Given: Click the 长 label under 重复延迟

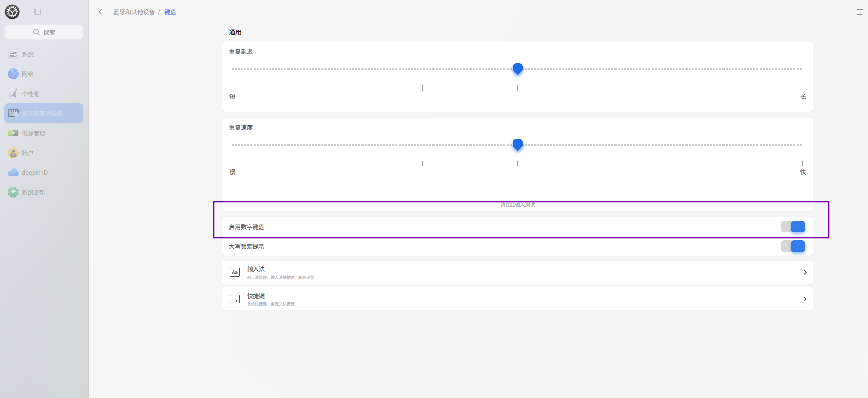Looking at the screenshot, I should click(803, 97).
